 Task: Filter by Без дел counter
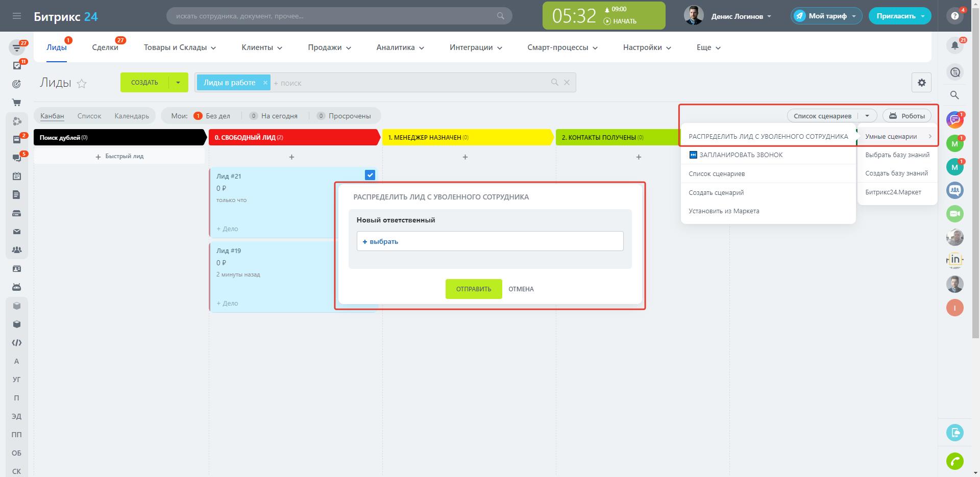[x=212, y=116]
